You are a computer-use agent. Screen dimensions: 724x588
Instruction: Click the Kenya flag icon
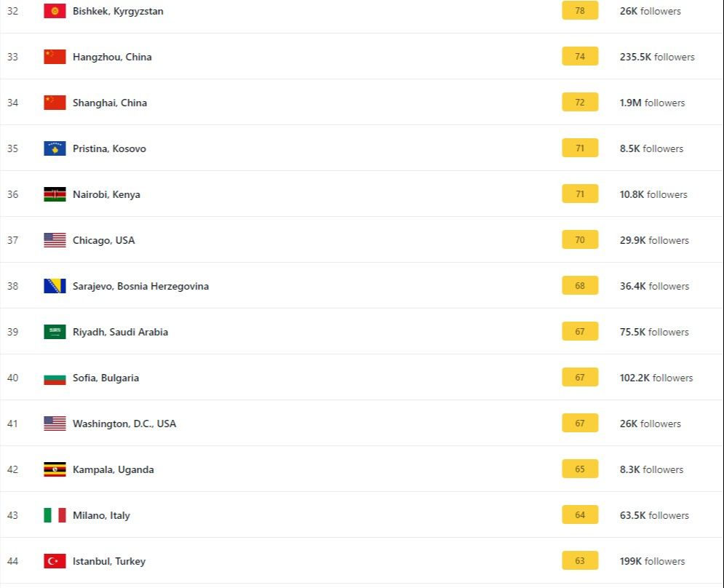tap(55, 194)
